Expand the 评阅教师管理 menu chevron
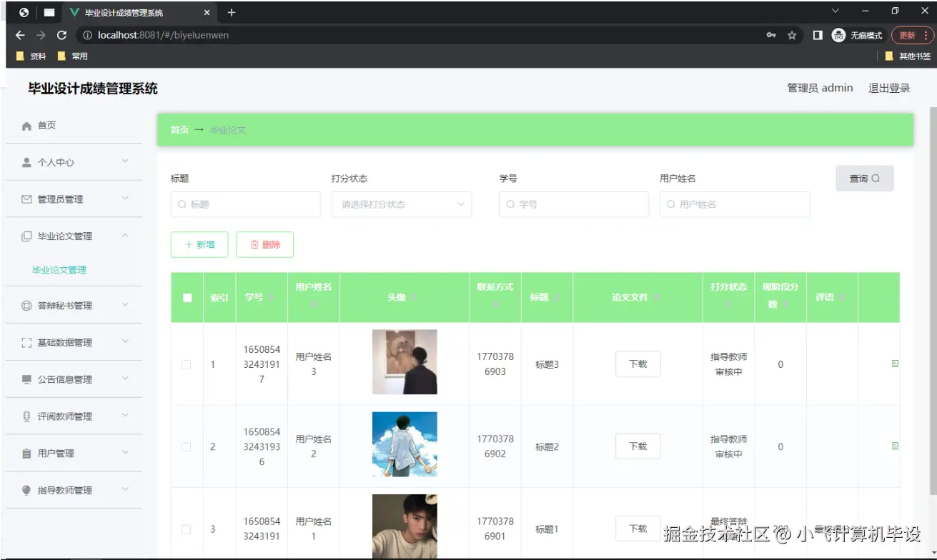The image size is (937, 560). coord(125,415)
